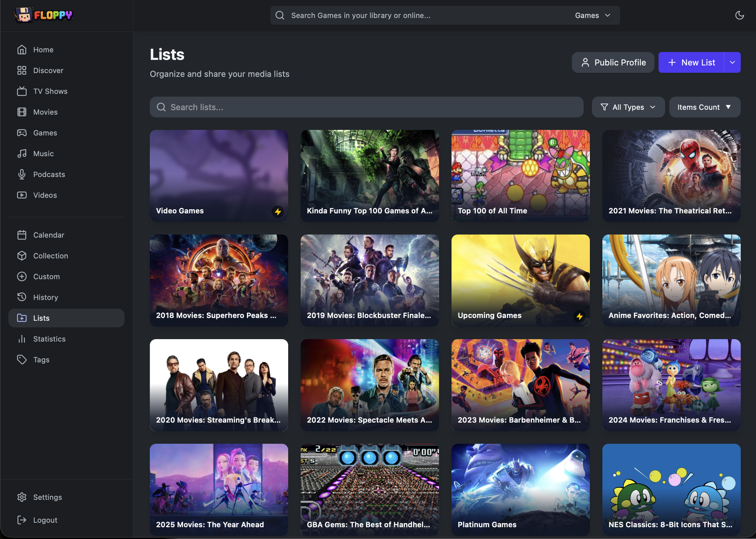Open 2023 Movies Barbenheimer list
The width and height of the screenshot is (756, 539).
point(521,385)
